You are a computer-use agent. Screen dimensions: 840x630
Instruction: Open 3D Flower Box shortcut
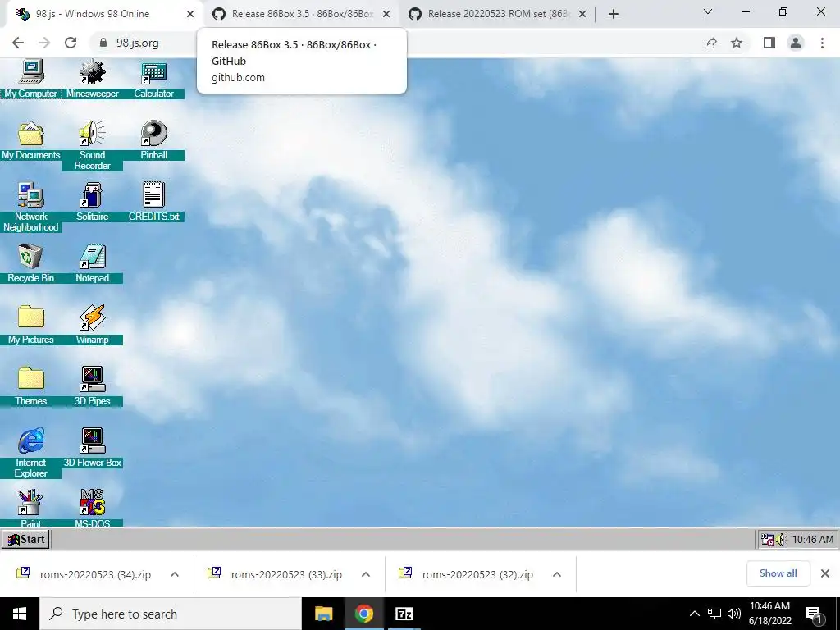pos(92,449)
